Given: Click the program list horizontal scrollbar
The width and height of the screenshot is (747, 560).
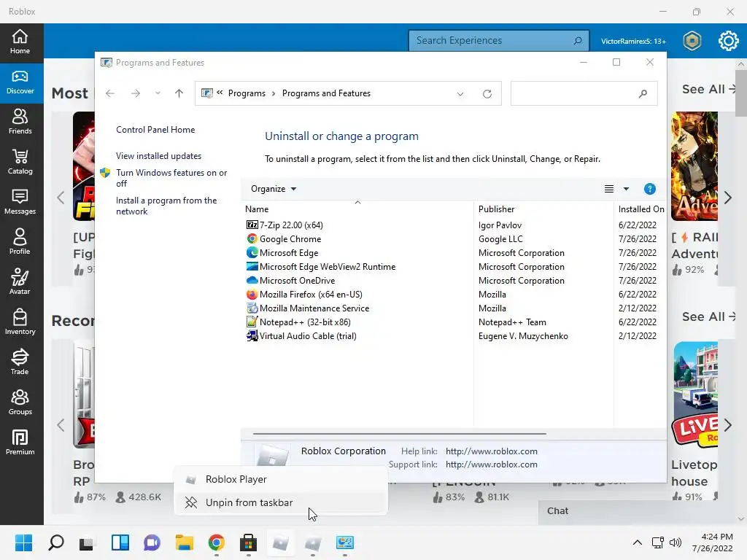Looking at the screenshot, I should click(399, 434).
